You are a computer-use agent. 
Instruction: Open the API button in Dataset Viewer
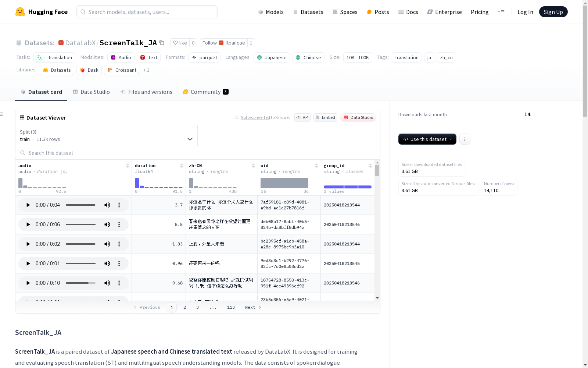tap(302, 117)
